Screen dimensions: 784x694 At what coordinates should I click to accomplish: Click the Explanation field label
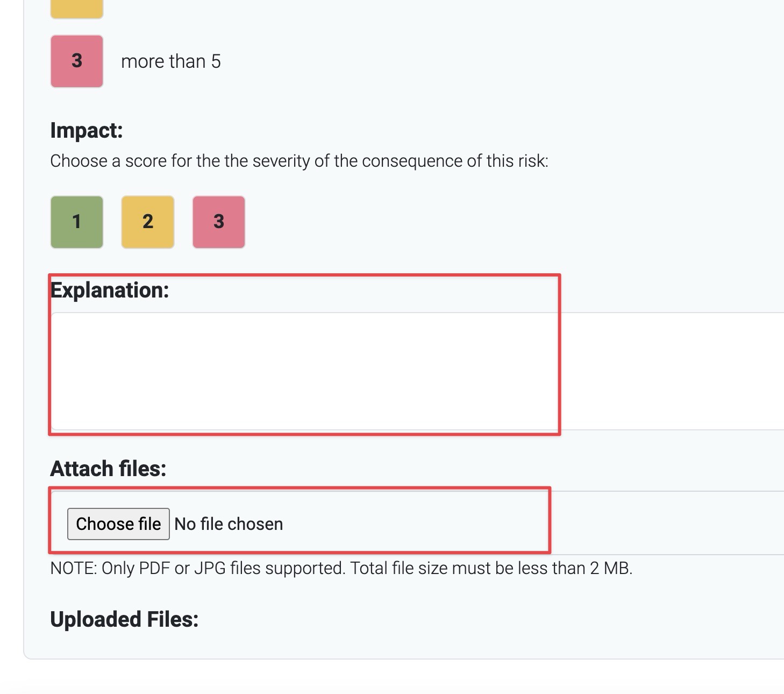click(110, 291)
